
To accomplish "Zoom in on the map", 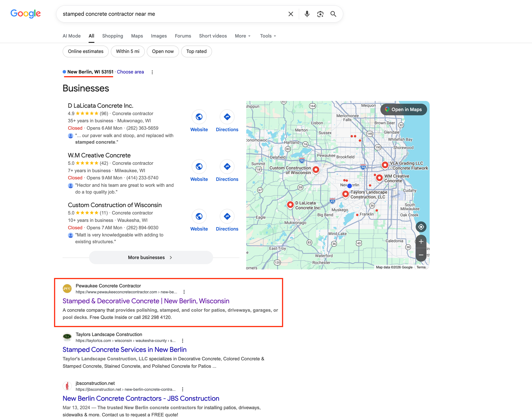I will (421, 242).
